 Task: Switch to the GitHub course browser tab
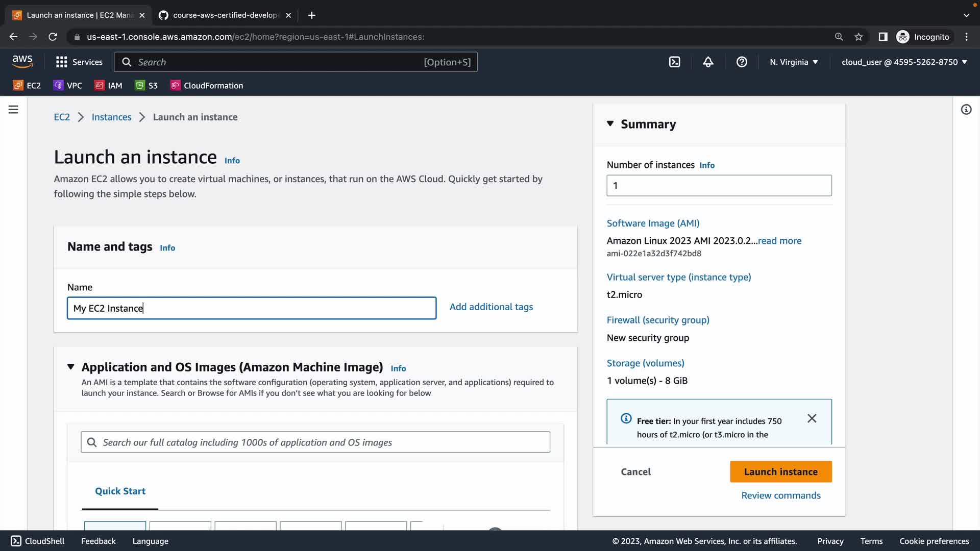225,15
